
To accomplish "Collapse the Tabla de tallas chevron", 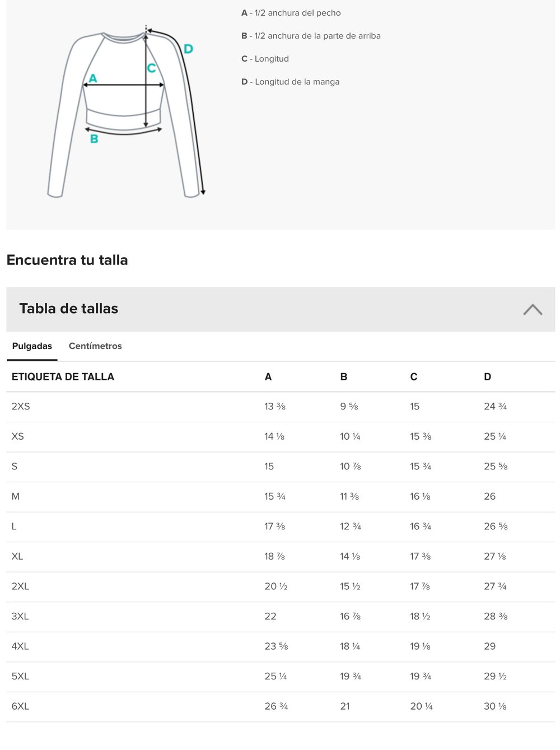I will 533,309.
